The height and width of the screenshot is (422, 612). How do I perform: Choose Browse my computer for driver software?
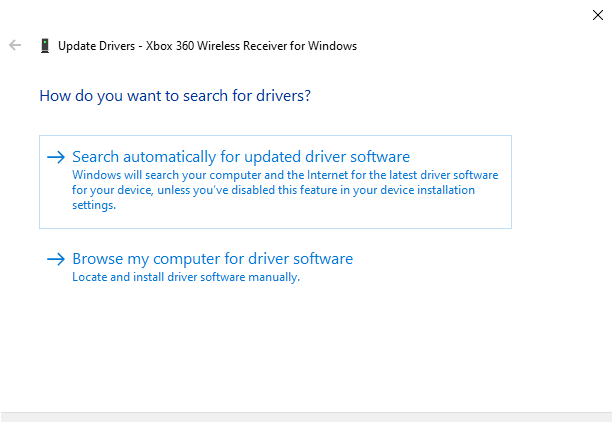click(212, 259)
